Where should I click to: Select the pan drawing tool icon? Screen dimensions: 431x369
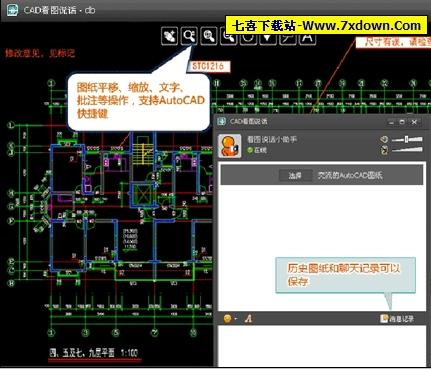click(169, 35)
